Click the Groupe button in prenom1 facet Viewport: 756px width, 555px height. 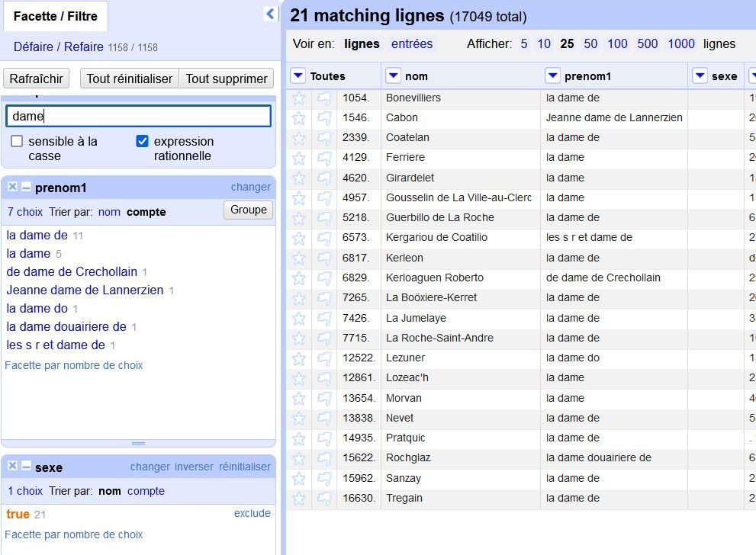(x=248, y=210)
